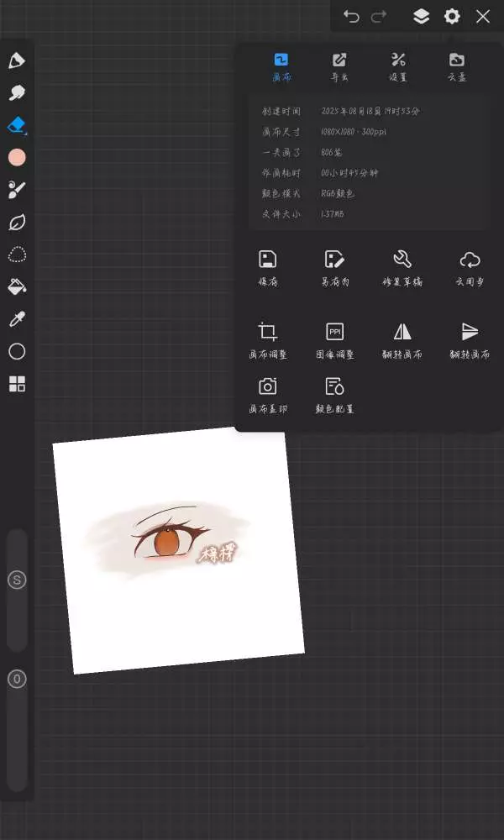Screen dimensions: 504x840
Task: Open the pink color swatch
Action: (17, 158)
